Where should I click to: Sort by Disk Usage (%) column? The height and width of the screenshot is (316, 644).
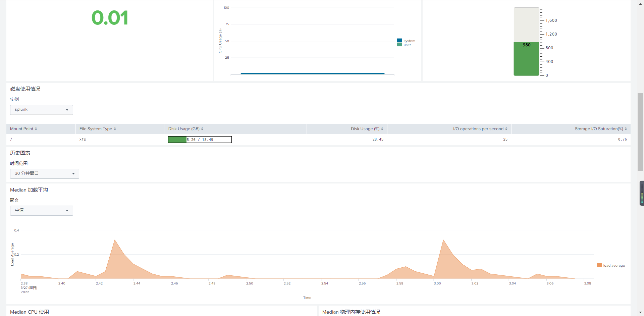coord(367,129)
